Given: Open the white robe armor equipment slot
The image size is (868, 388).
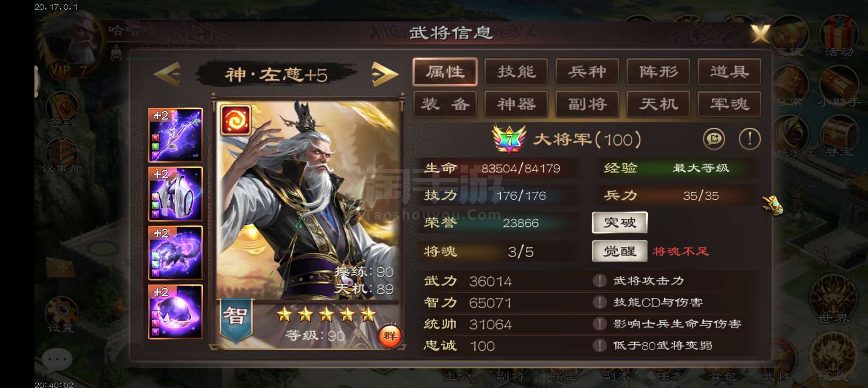Looking at the screenshot, I should (x=176, y=193).
